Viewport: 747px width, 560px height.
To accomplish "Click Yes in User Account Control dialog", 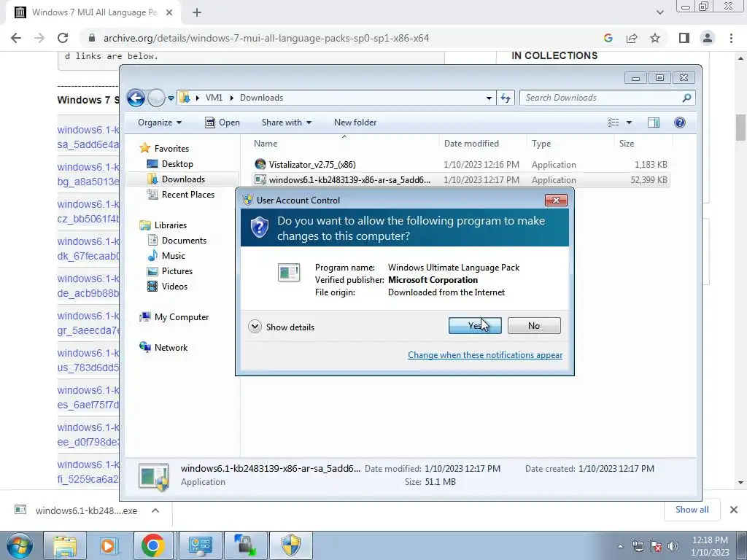I will pos(474,326).
